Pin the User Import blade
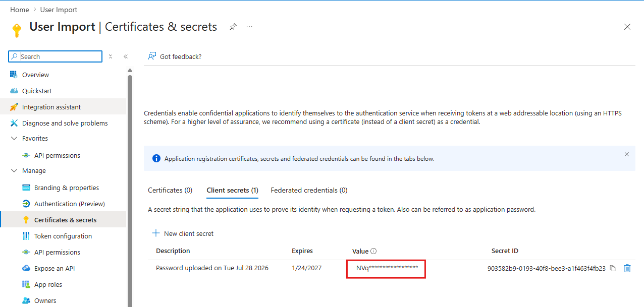This screenshot has height=307, width=644. click(x=233, y=27)
